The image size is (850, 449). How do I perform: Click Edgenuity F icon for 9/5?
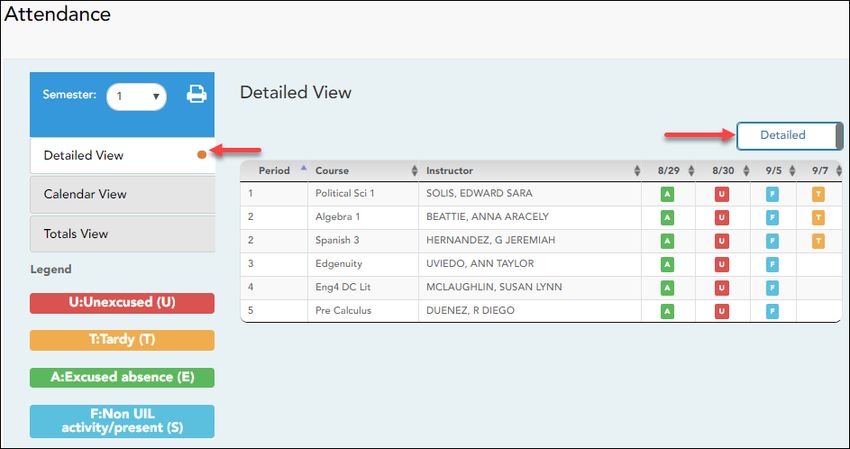[772, 264]
